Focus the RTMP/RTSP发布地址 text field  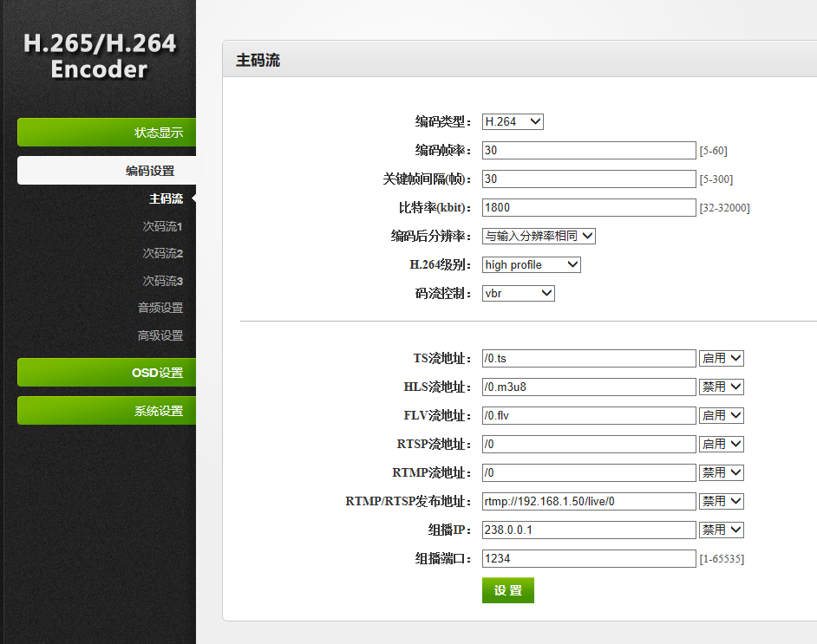tap(589, 501)
